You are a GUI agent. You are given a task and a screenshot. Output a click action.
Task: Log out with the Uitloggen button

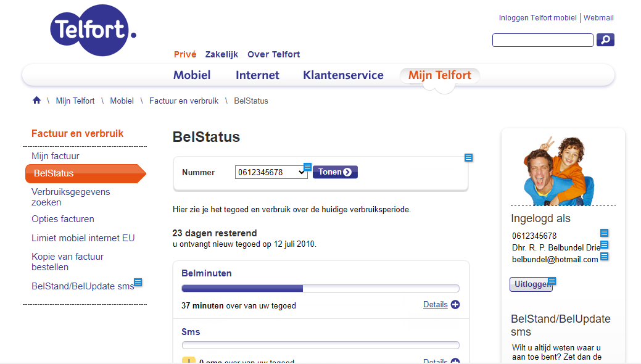[x=531, y=284]
